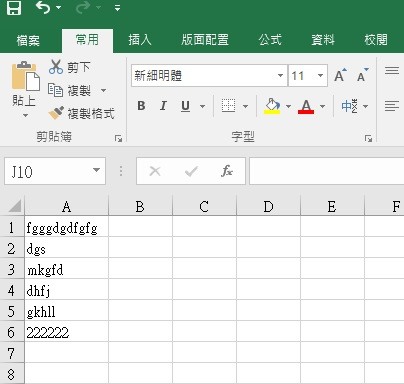The width and height of the screenshot is (404, 384).
Task: Expand phonetic guide dropdown arrow
Action: 366,106
